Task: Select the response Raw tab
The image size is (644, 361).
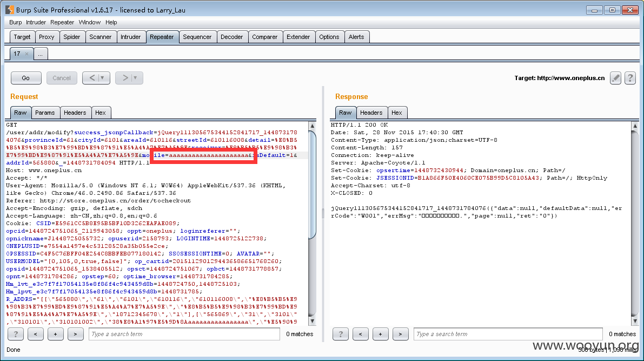Action: (346, 112)
